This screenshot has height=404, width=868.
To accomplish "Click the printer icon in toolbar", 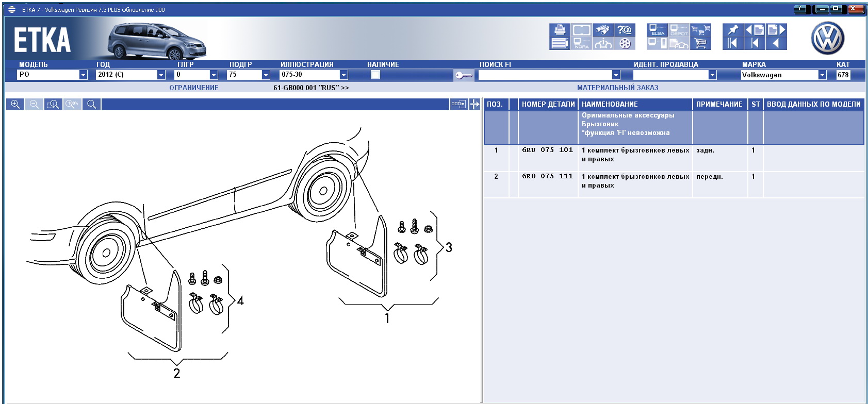I will (x=560, y=30).
